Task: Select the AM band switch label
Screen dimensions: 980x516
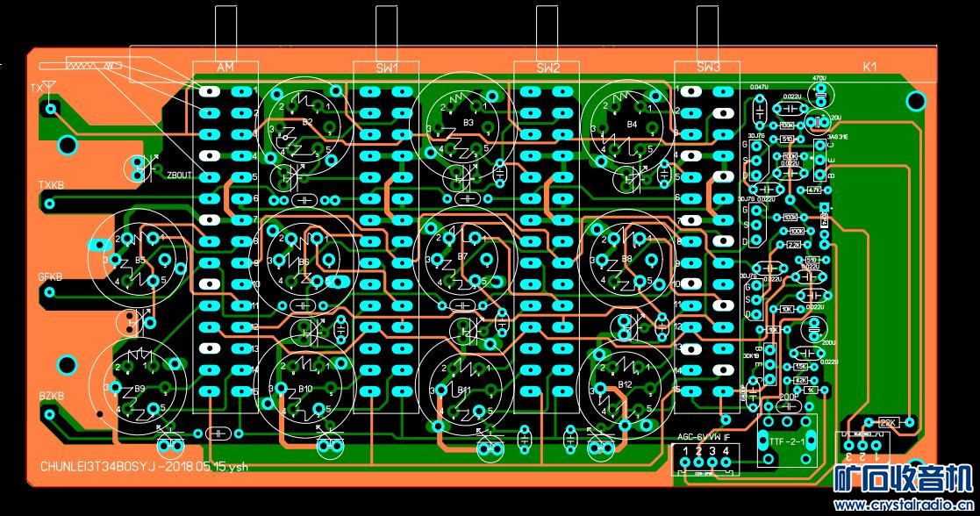Action: [x=225, y=67]
